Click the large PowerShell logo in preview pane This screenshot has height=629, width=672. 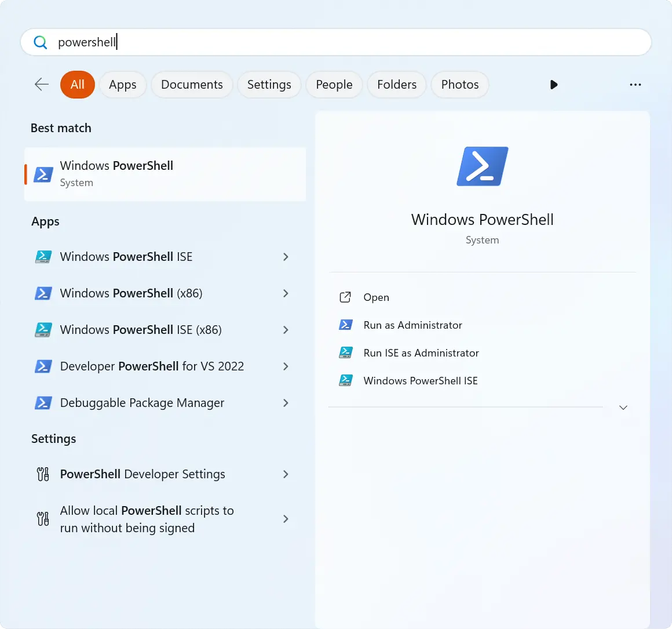tap(483, 166)
